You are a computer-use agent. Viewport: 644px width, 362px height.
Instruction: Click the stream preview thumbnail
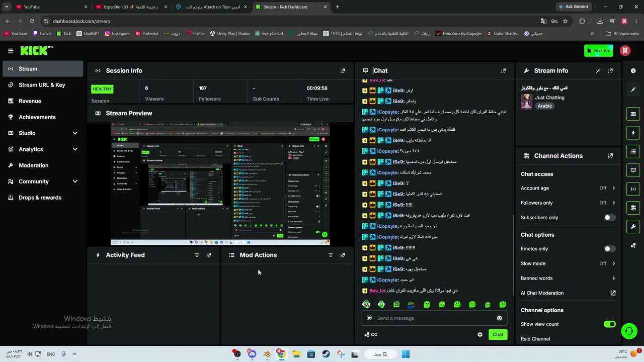pyautogui.click(x=220, y=184)
